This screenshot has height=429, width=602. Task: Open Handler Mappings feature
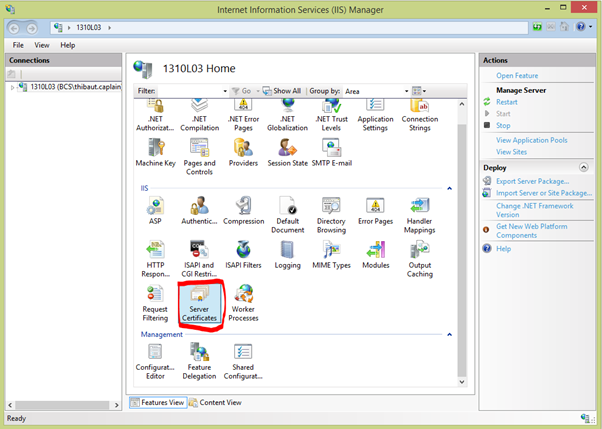[420, 215]
